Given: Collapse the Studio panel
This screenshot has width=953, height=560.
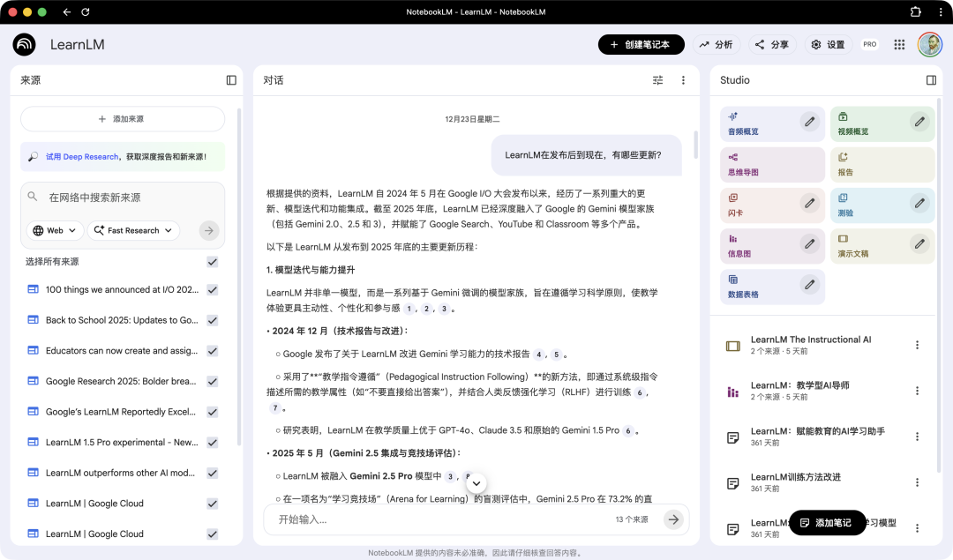Looking at the screenshot, I should [931, 80].
